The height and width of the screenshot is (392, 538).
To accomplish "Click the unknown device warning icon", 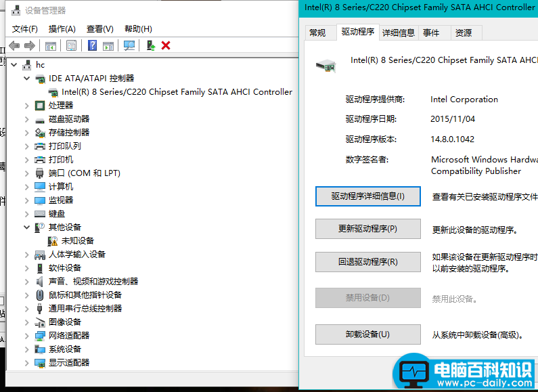I will tap(53, 241).
